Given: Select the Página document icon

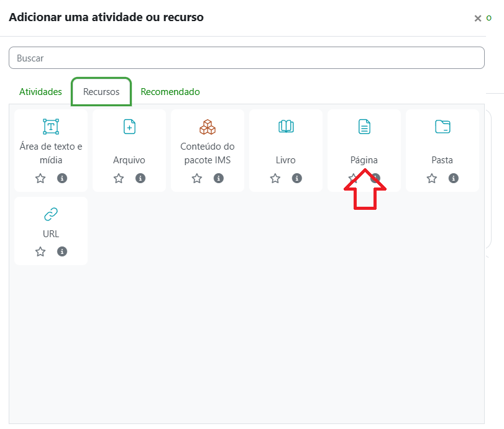Looking at the screenshot, I should click(x=364, y=127).
